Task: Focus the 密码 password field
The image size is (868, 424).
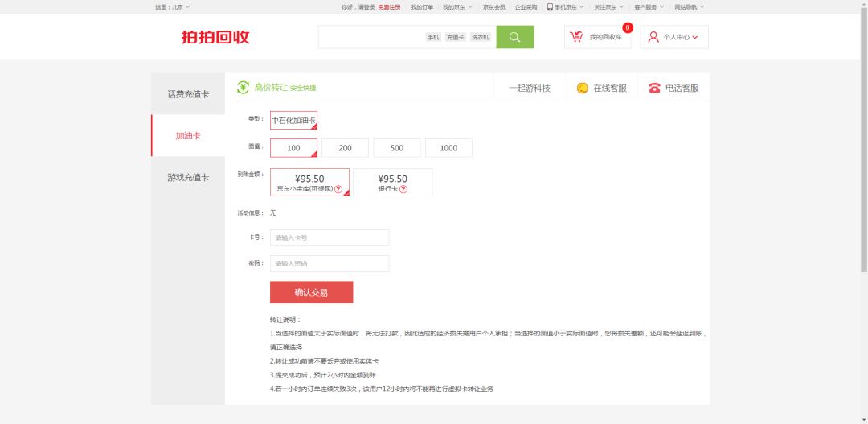Action: tap(330, 263)
